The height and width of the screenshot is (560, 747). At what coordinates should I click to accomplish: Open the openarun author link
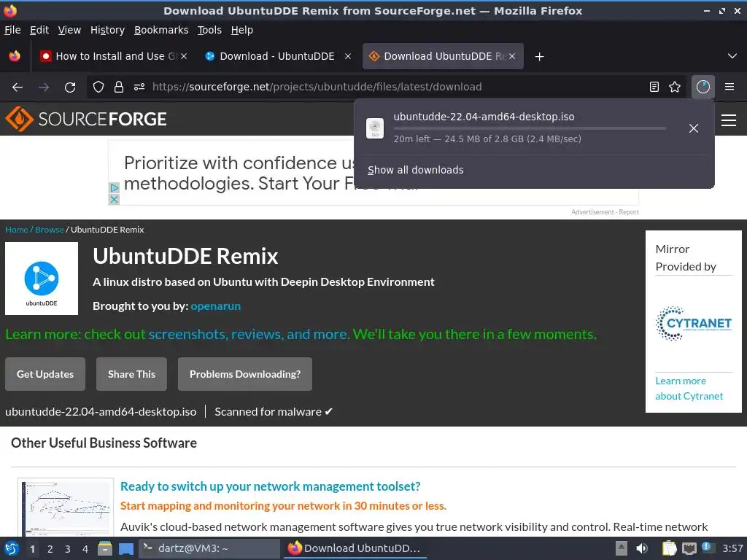pos(216,306)
